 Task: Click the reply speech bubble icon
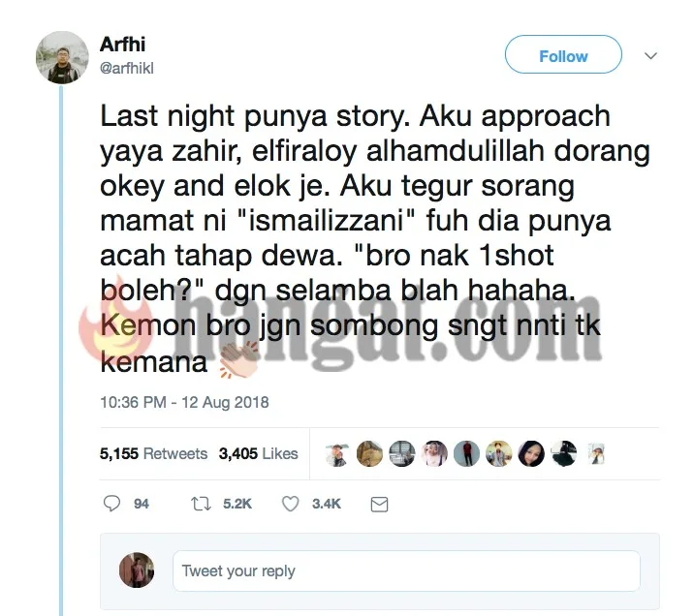(111, 504)
